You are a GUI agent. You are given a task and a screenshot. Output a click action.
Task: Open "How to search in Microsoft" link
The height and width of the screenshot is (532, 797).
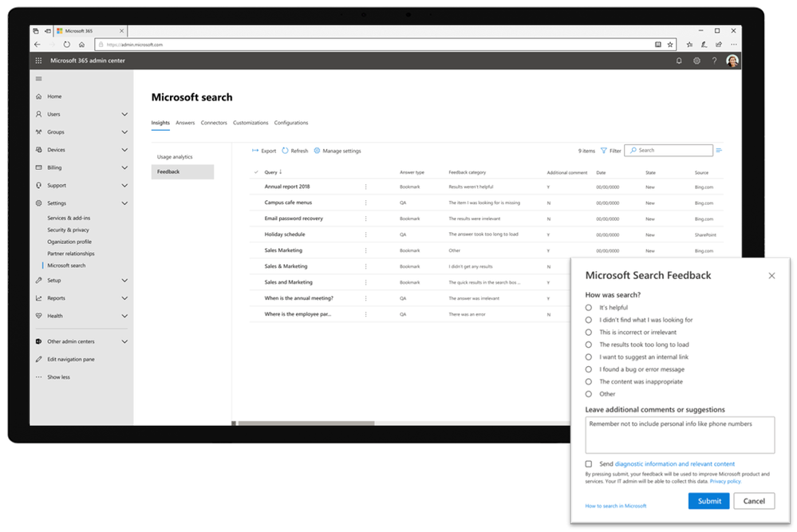[x=616, y=506]
